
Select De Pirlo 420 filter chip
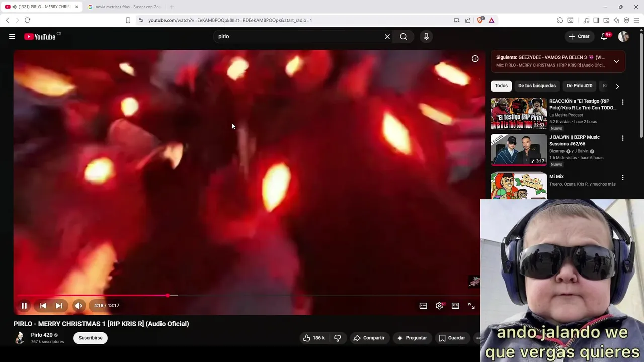(579, 86)
